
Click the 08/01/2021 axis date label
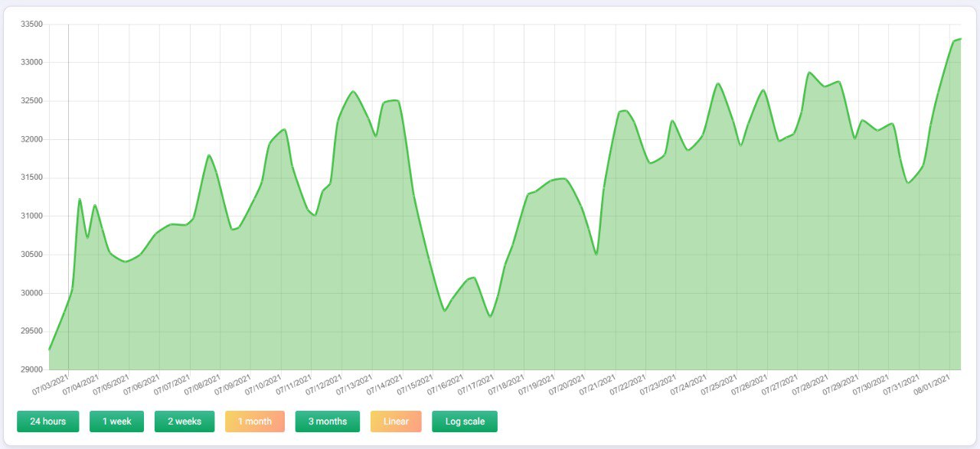[932, 385]
